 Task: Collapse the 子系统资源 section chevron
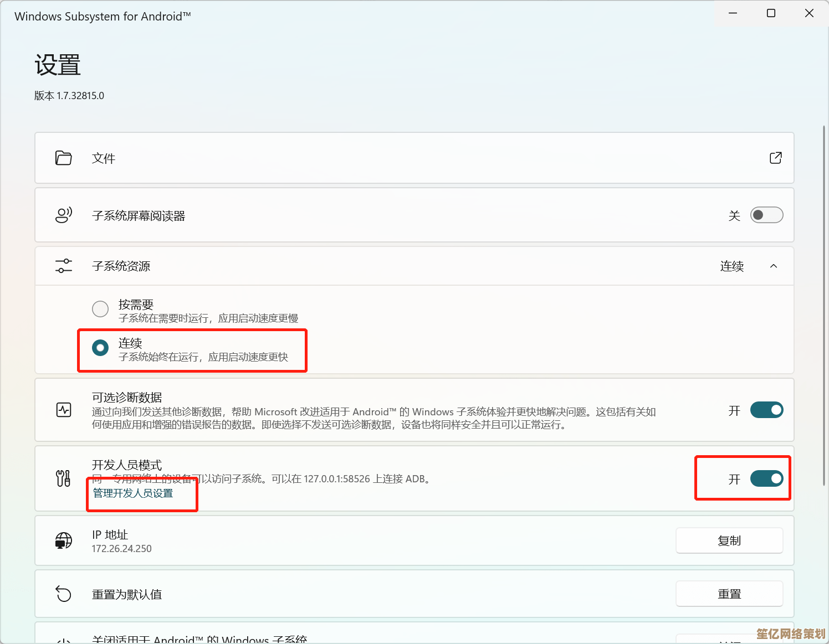pyautogui.click(x=774, y=266)
